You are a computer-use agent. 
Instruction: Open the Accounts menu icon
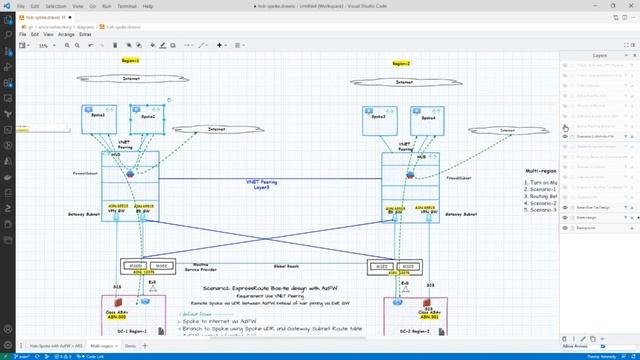tap(8, 329)
